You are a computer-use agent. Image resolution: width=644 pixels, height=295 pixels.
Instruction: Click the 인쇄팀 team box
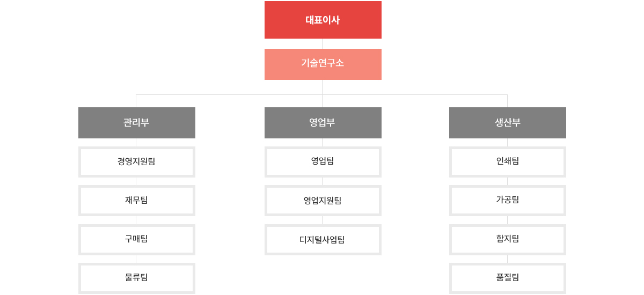tap(508, 162)
